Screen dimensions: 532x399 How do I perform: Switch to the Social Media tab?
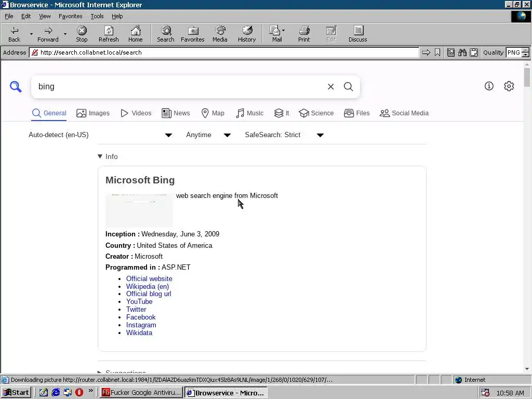pos(404,113)
